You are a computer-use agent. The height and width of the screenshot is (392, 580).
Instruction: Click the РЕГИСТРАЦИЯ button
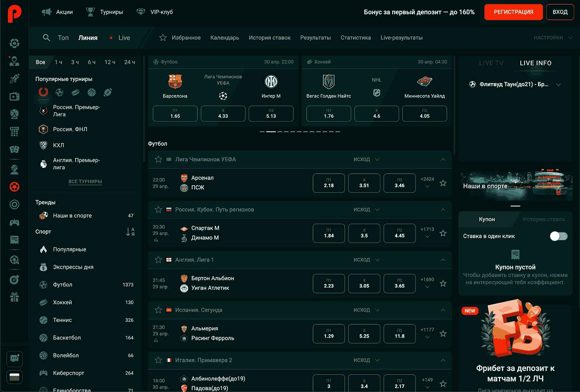[x=513, y=12]
